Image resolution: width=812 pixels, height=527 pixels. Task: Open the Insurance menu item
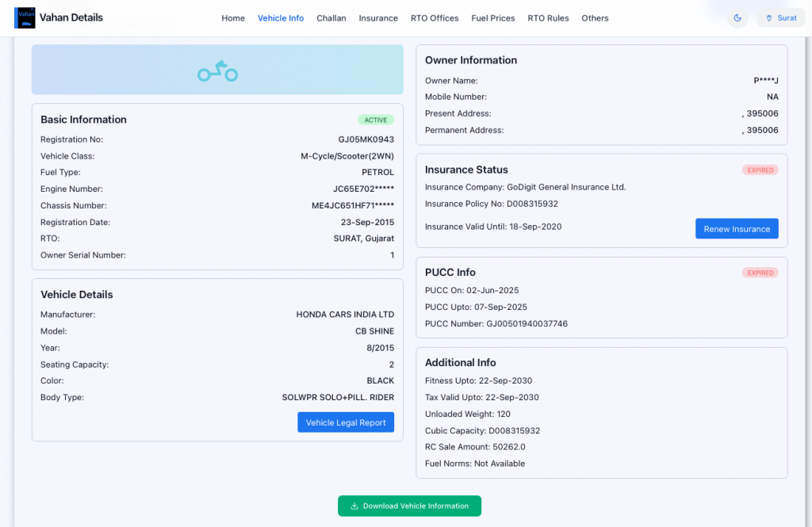(x=378, y=18)
